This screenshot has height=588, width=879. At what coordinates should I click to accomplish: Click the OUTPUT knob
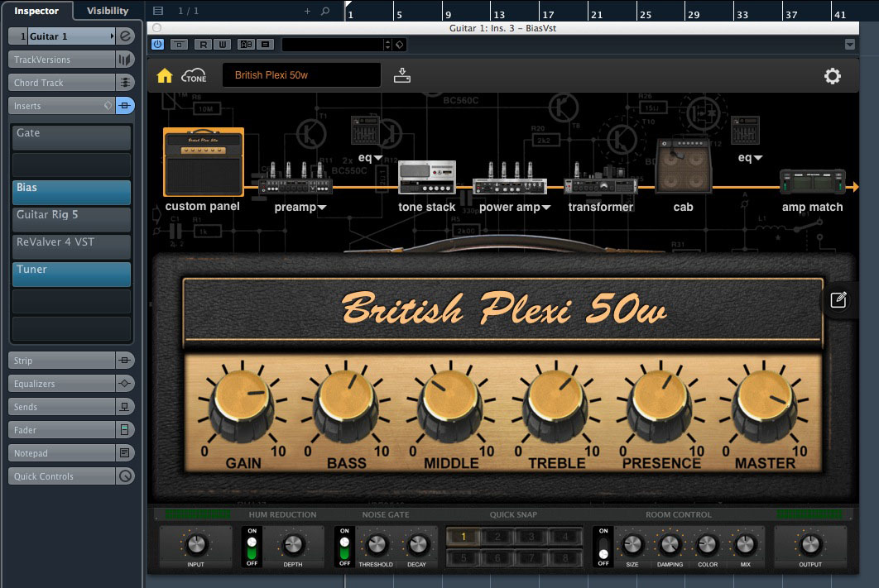pos(810,543)
